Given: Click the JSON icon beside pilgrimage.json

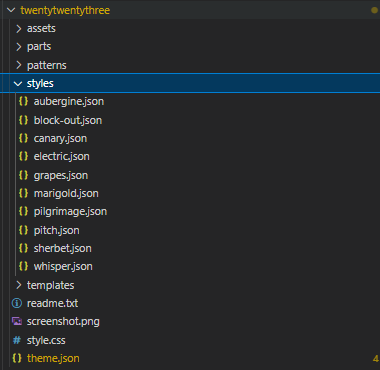Looking at the screenshot, I should click(23, 211).
